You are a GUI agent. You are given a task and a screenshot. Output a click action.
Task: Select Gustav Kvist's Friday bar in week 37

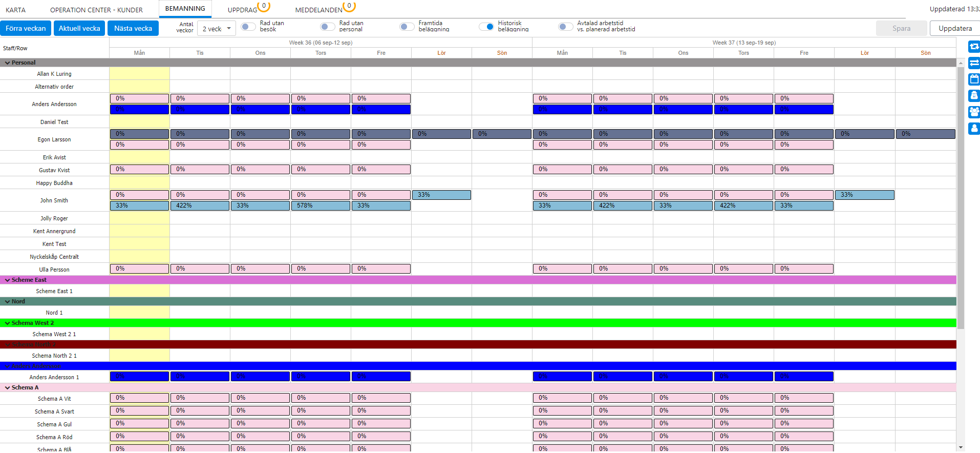click(x=804, y=169)
